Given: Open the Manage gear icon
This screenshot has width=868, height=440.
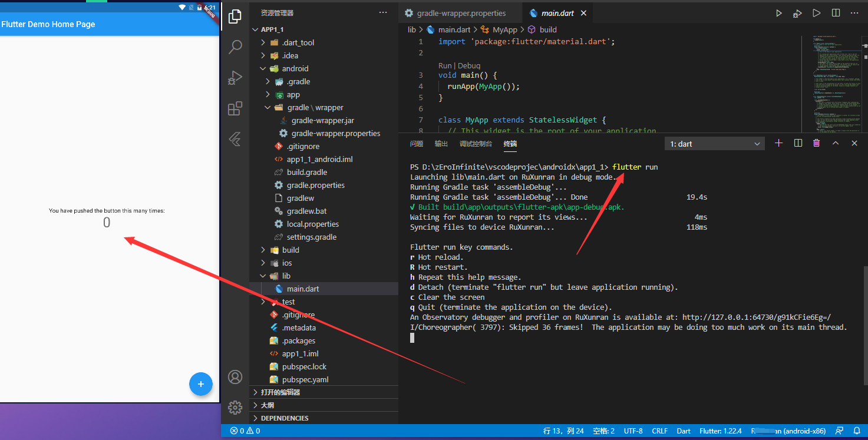Looking at the screenshot, I should [235, 407].
